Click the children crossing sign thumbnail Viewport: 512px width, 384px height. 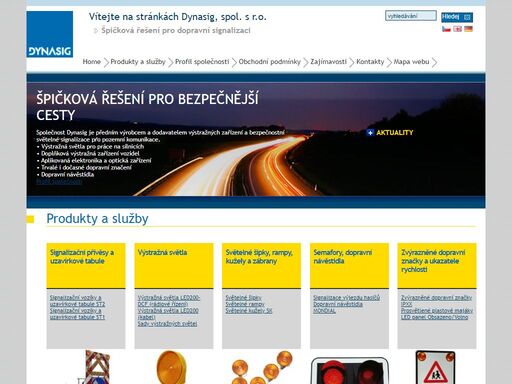(x=435, y=367)
